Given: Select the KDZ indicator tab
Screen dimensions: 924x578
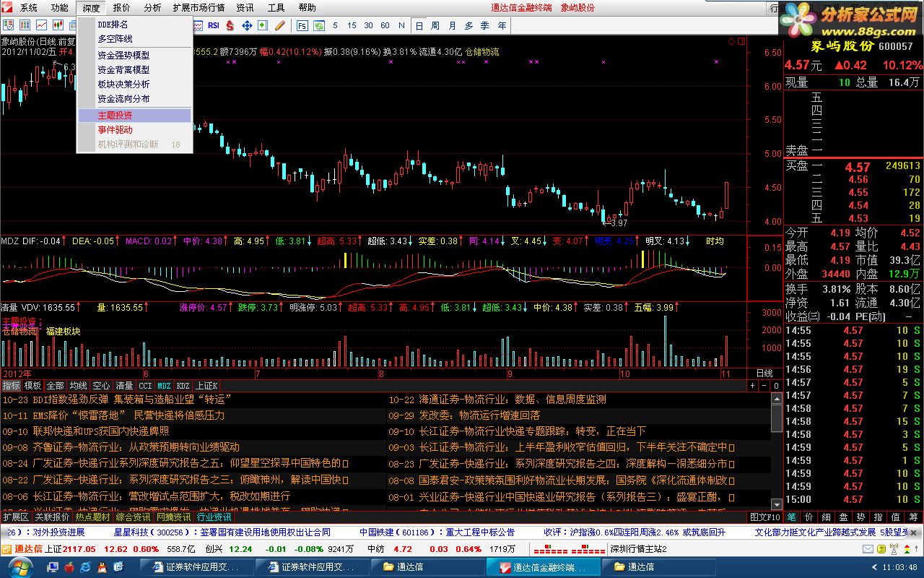Looking at the screenshot, I should 183,386.
